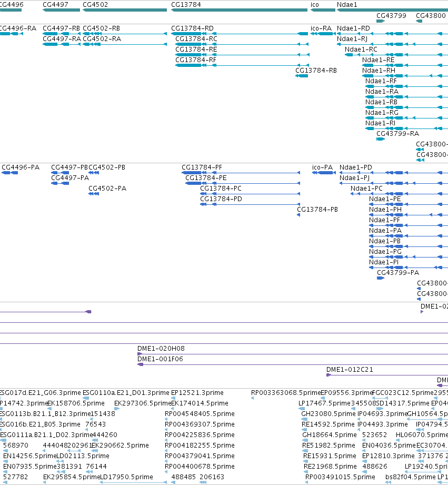The height and width of the screenshot is (485, 448).
Task: Click the LD02113.5prime EST label
Action: (x=83, y=456)
